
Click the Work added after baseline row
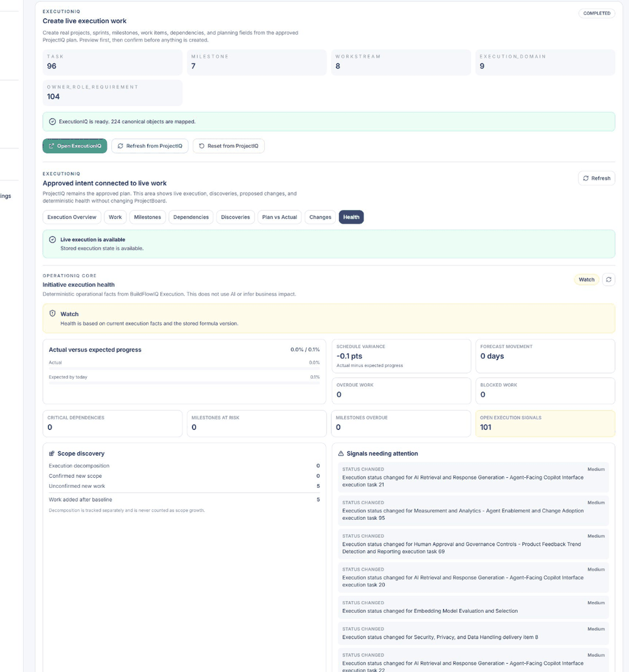[184, 500]
